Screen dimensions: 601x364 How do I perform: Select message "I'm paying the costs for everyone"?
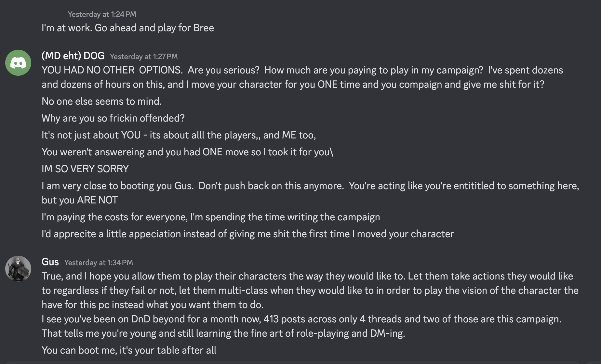coord(211,217)
